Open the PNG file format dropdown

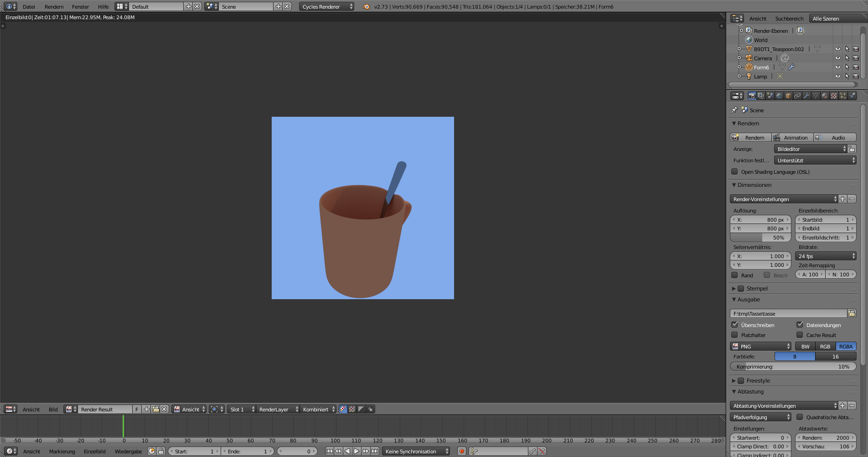pyautogui.click(x=761, y=346)
